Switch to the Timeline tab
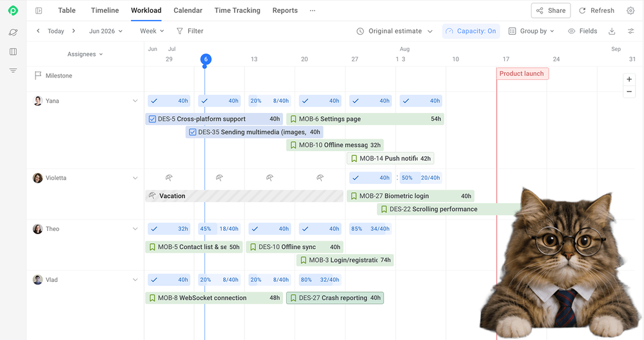 click(104, 11)
